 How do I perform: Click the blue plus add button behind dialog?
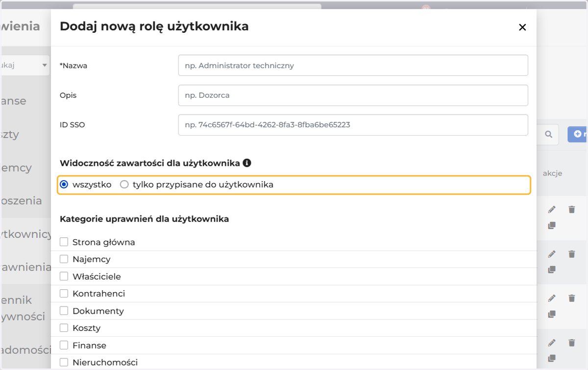[578, 134]
